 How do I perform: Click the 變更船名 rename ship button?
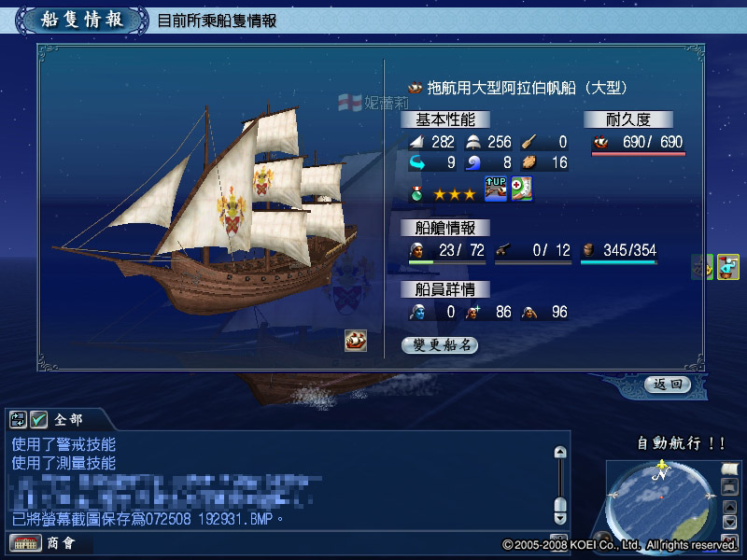pyautogui.click(x=440, y=345)
